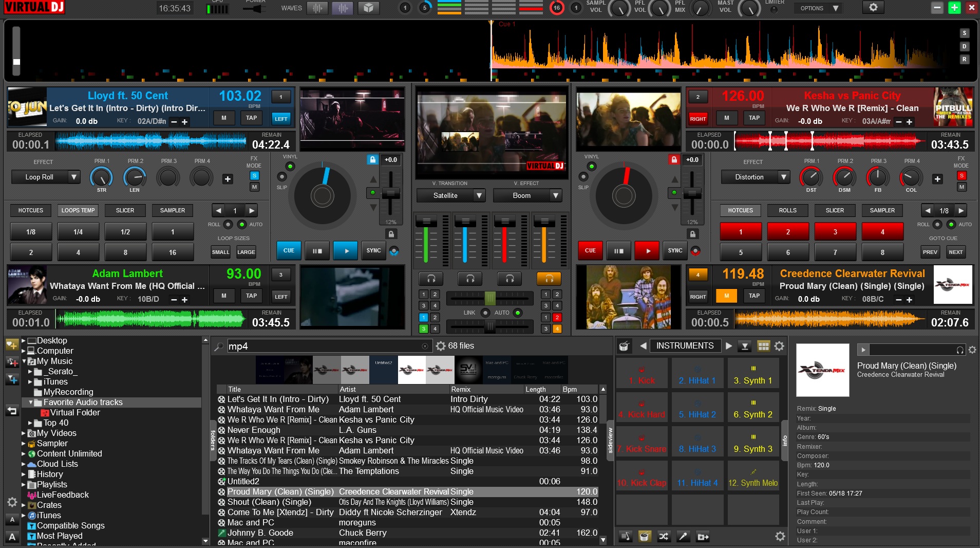Open the Loop Roll effect dropdown
This screenshot has height=548, width=980.
[46, 177]
